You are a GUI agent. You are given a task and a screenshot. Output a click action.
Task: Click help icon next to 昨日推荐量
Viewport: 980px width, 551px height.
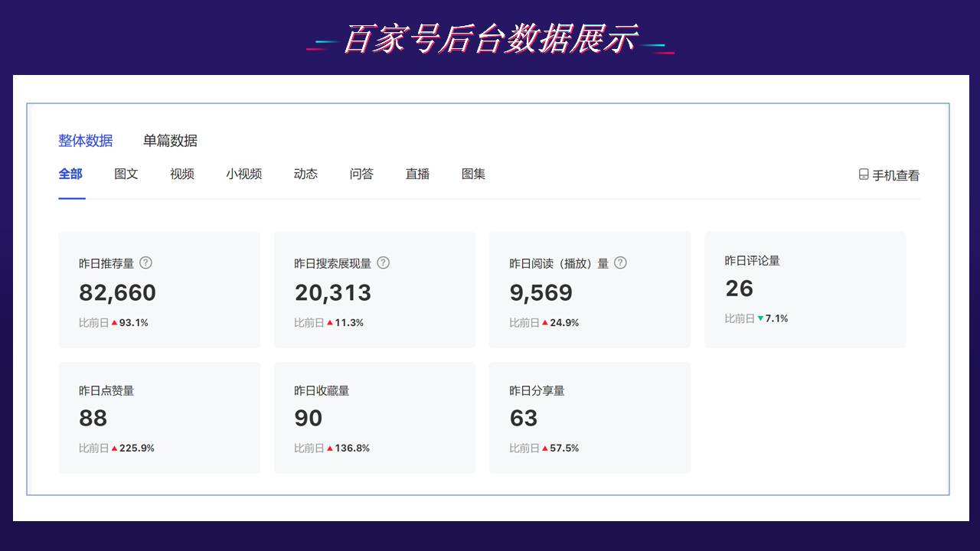145,262
